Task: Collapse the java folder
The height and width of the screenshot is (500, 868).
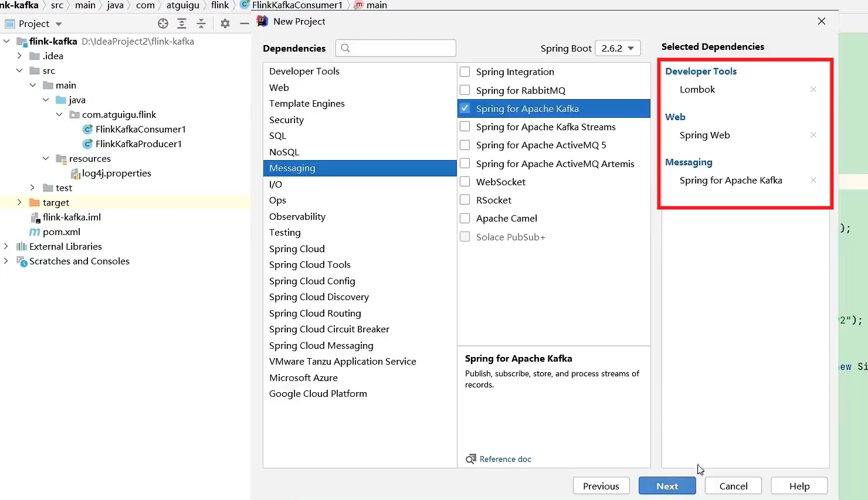Action: coord(46,100)
